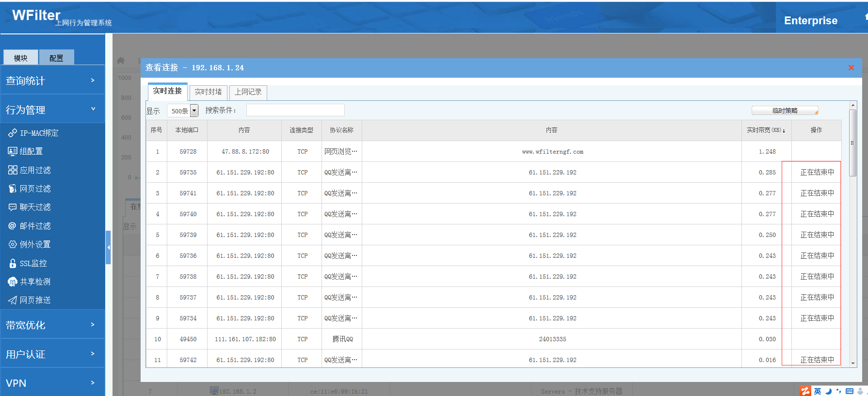Click the 例外设置 gear icon
Image resolution: width=868 pixels, height=396 pixels.
[x=13, y=245]
